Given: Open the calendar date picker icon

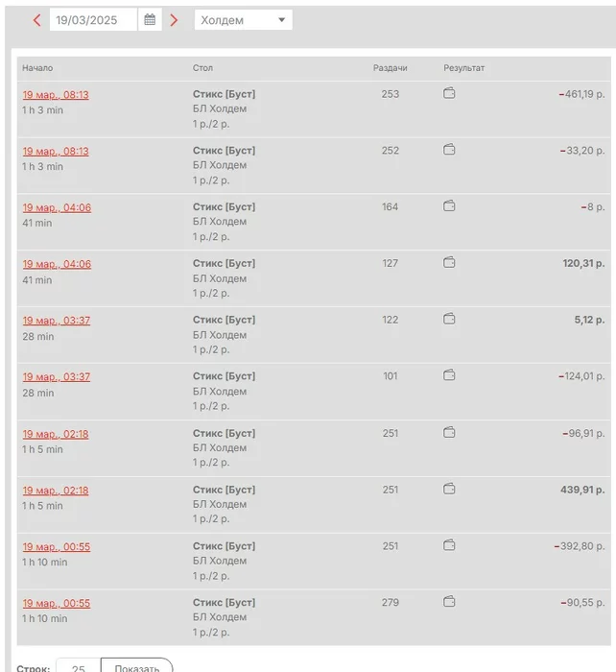Looking at the screenshot, I should (x=150, y=20).
